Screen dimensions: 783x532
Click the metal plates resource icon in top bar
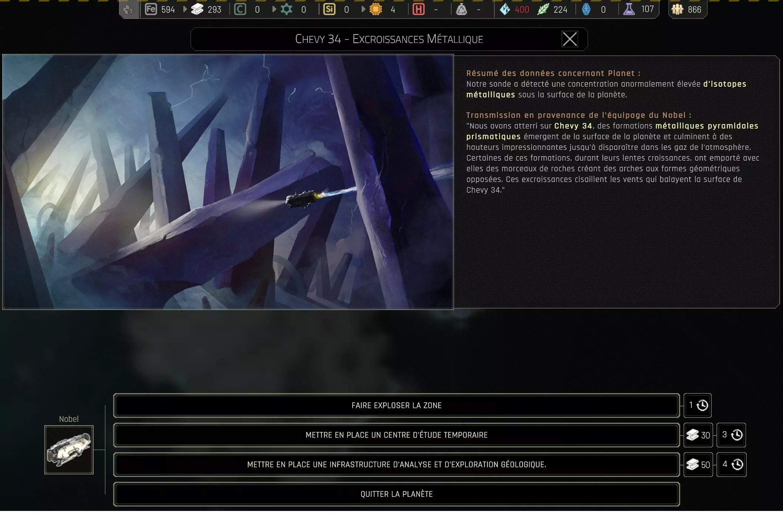(x=197, y=9)
